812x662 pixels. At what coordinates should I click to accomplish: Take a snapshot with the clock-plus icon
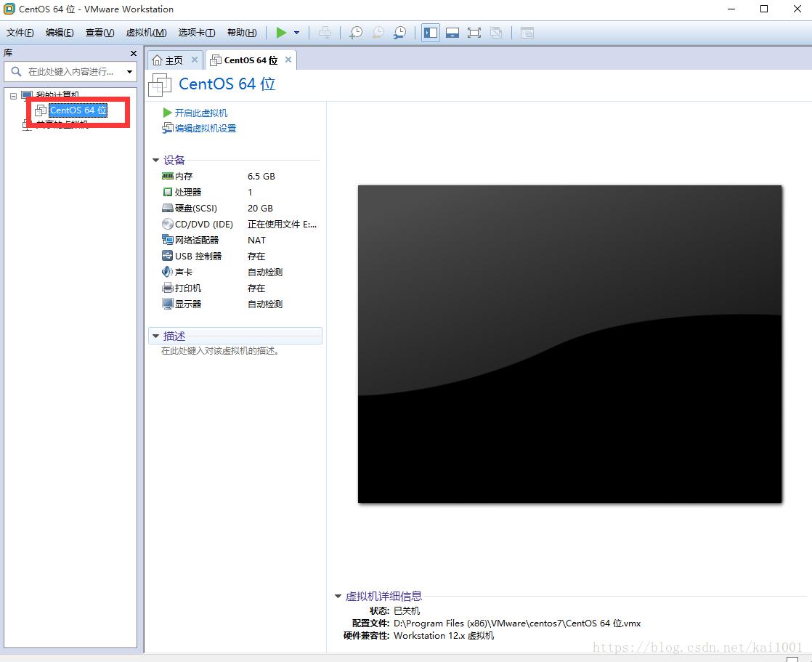pos(356,33)
